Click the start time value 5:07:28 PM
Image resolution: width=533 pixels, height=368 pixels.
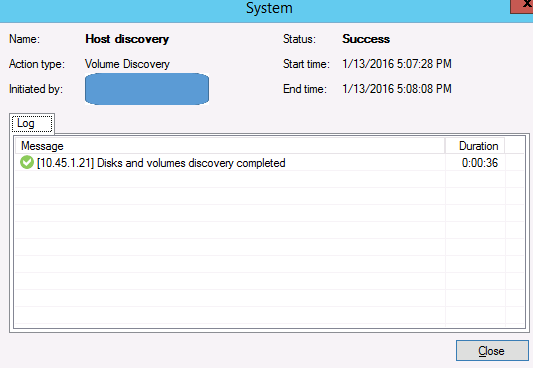click(x=397, y=64)
